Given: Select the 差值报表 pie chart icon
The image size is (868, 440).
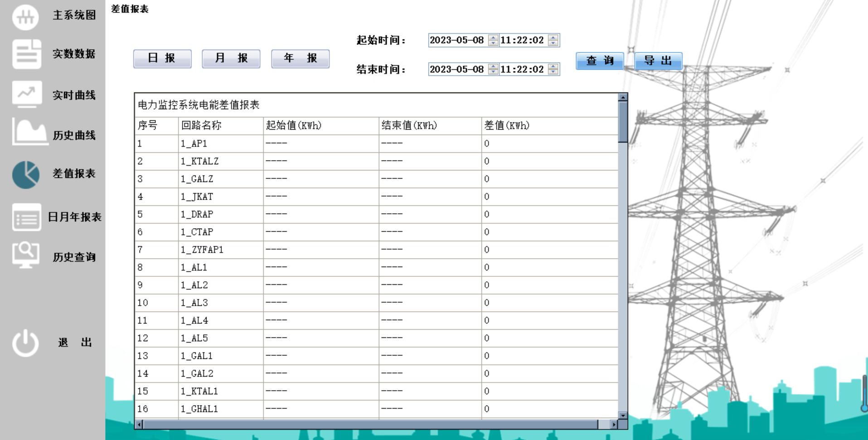Looking at the screenshot, I should pos(26,175).
